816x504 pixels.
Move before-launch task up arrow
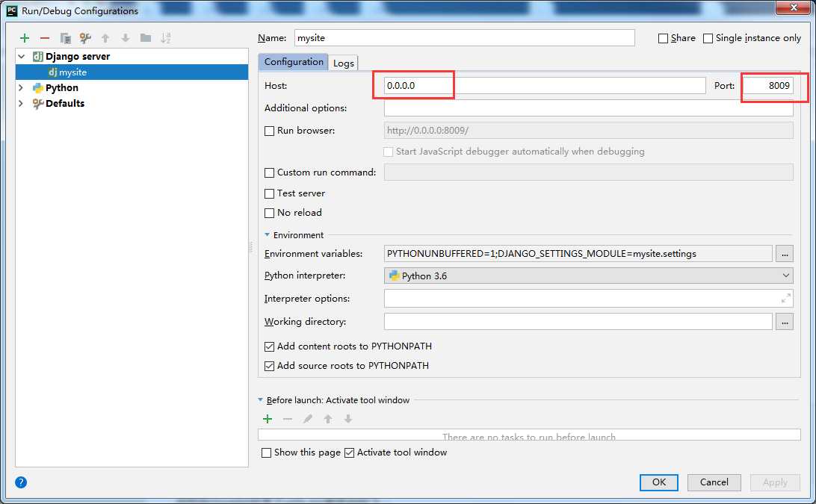coord(328,419)
